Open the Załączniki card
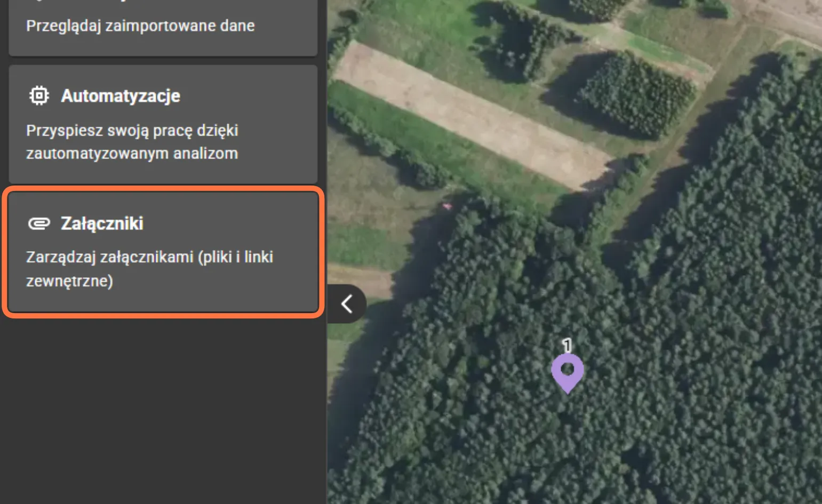This screenshot has height=504, width=822. pos(163,252)
